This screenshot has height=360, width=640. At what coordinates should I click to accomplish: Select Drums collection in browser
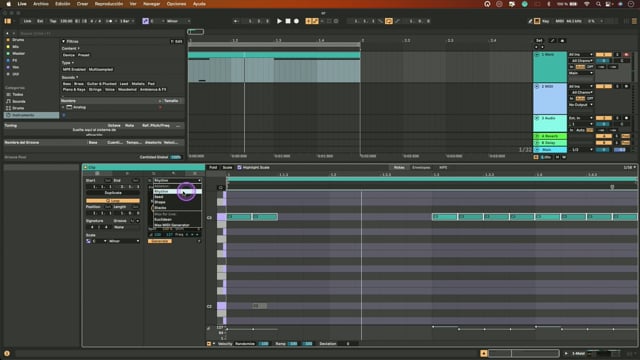pos(18,40)
